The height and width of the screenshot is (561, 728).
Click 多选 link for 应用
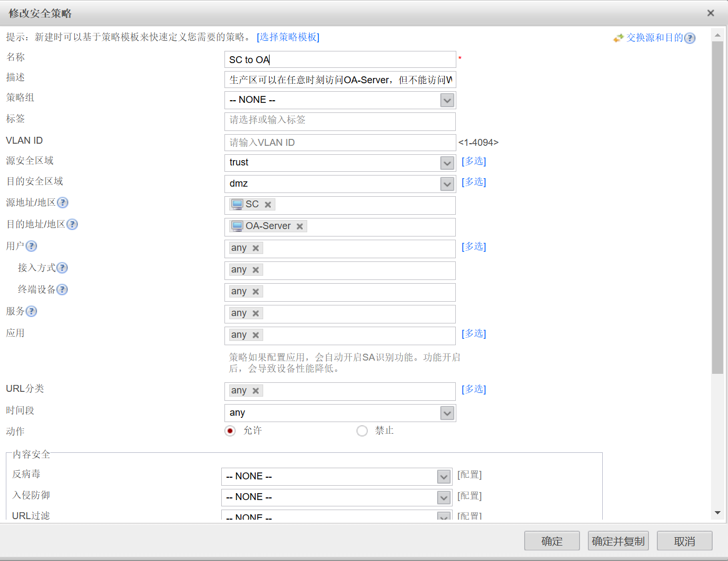474,334
